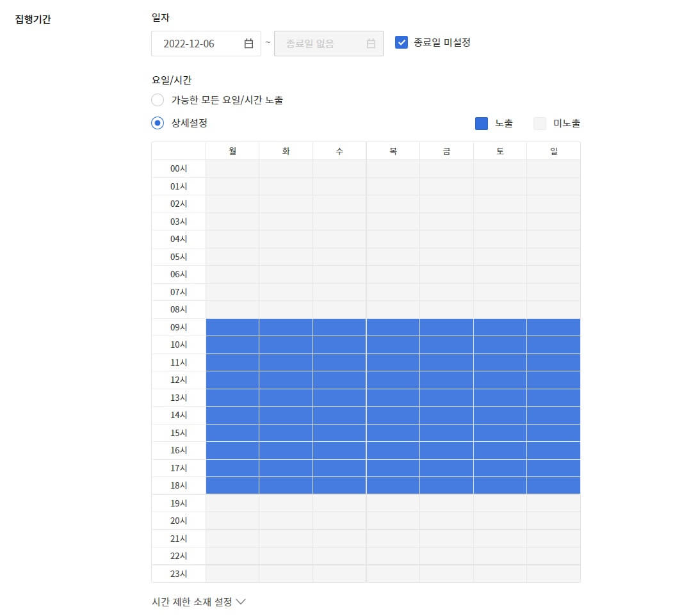Click the 00시 row label
This screenshot has height=616, width=682.
tap(178, 169)
